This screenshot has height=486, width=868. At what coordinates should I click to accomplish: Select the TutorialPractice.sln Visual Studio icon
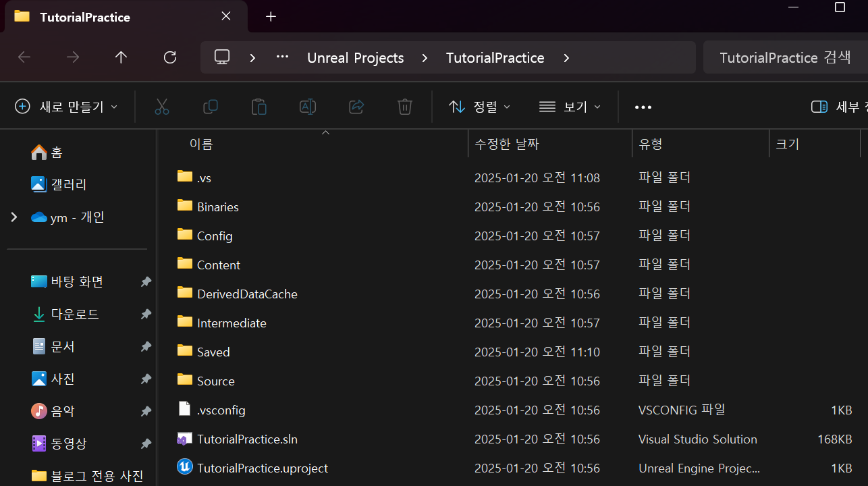coord(185,438)
